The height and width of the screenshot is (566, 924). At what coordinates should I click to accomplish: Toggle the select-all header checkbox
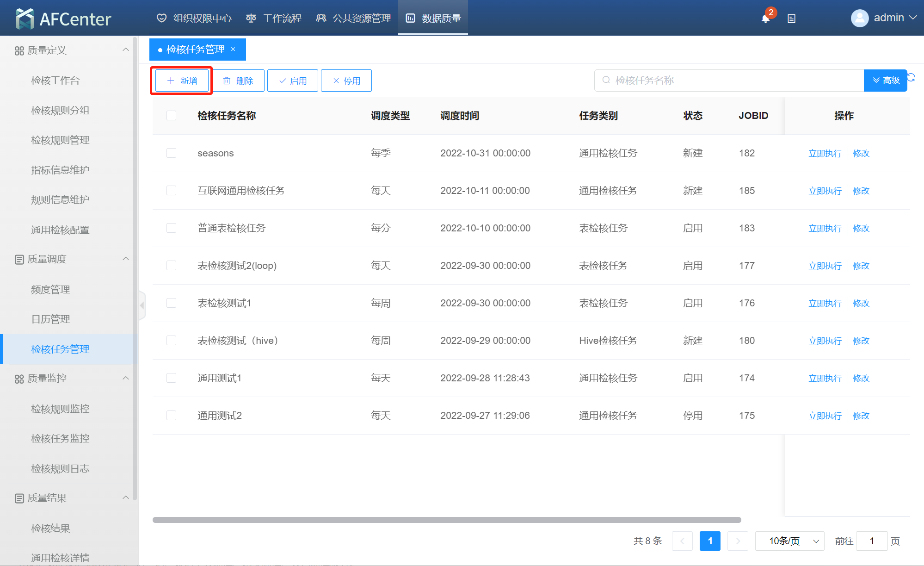171,115
